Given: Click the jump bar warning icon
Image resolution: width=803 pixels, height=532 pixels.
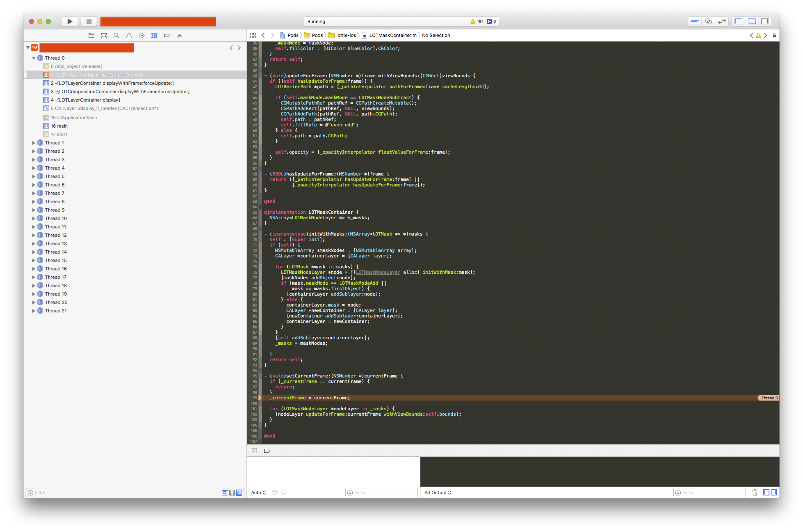Looking at the screenshot, I should pos(758,36).
